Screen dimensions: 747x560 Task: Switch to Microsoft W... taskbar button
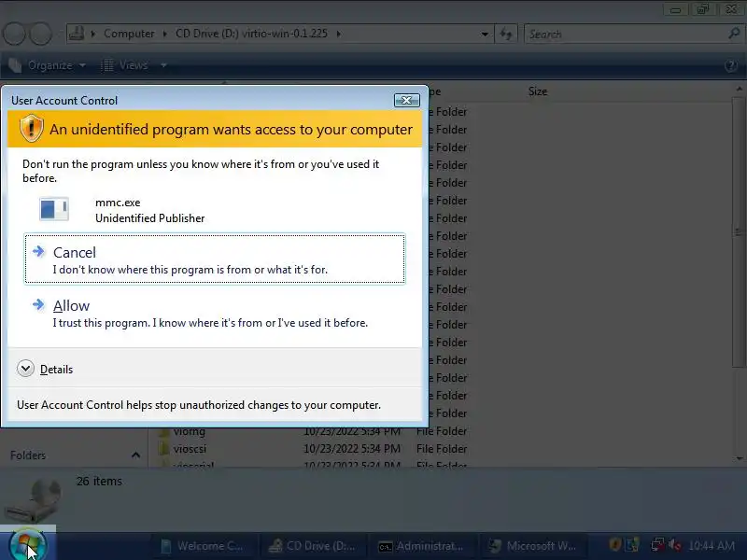(532, 546)
